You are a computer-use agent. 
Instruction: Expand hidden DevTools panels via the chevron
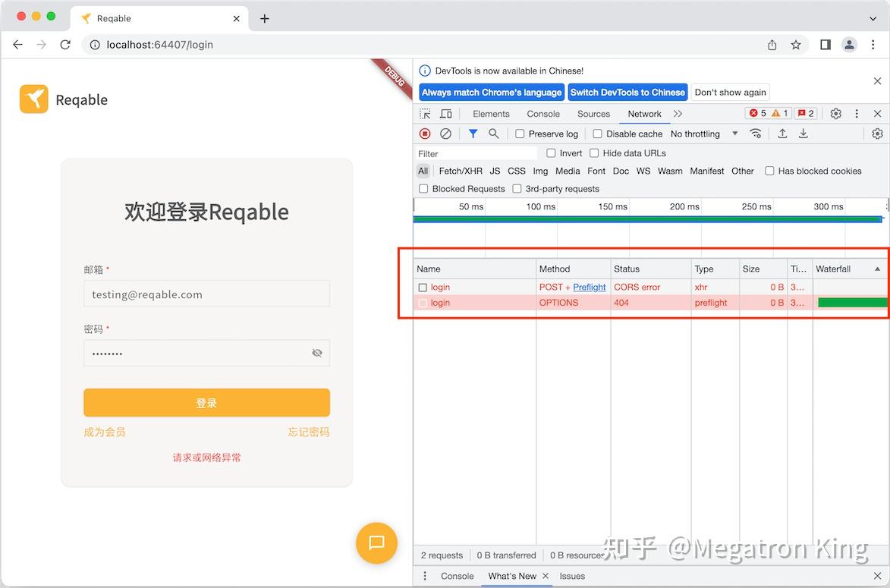pyautogui.click(x=678, y=113)
